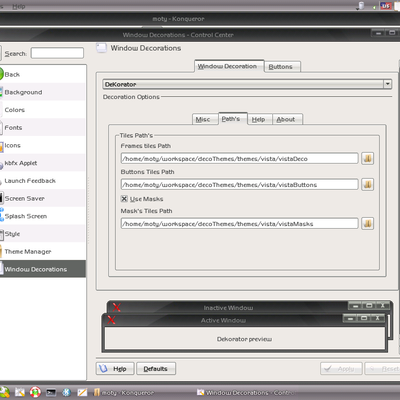Open Splash Screen settings in sidebar
Screen dimensions: 400x400
[x=43, y=216]
